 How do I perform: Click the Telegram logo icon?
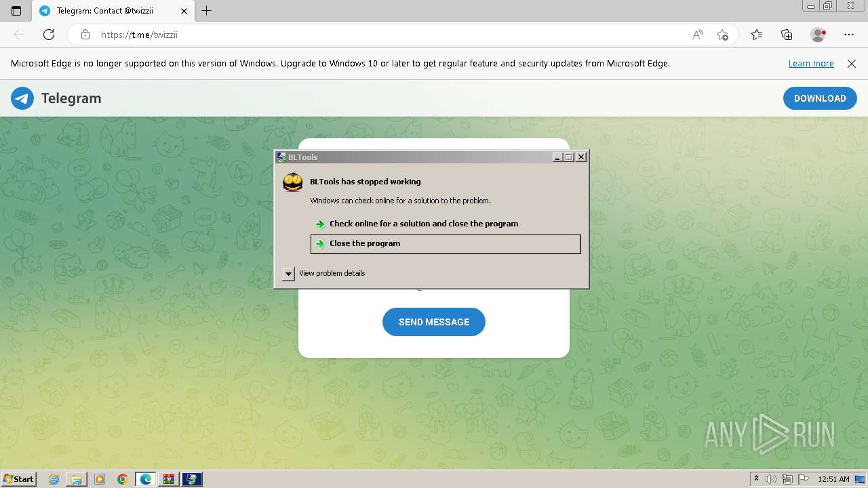pyautogui.click(x=22, y=98)
